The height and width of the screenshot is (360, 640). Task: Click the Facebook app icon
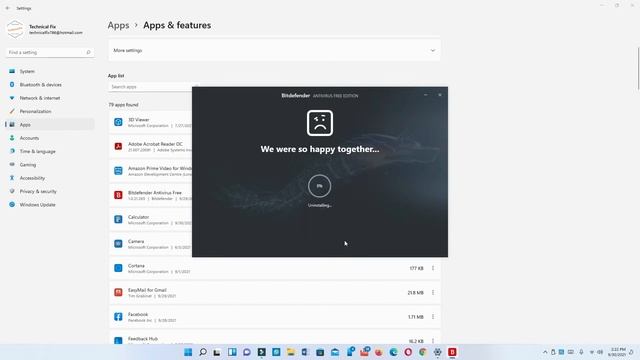coord(118,317)
